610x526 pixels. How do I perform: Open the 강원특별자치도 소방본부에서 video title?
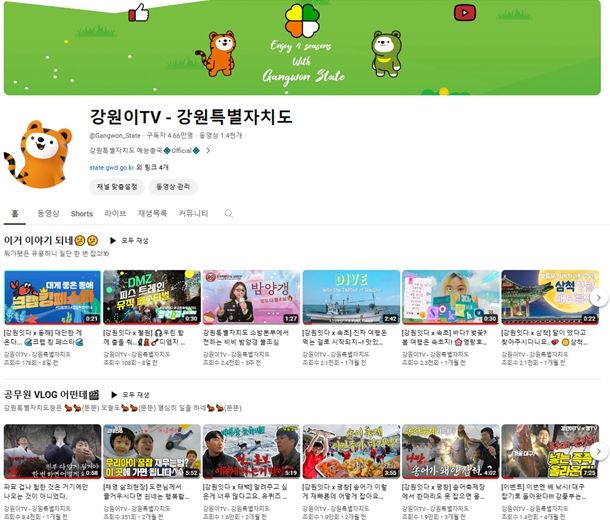point(246,337)
